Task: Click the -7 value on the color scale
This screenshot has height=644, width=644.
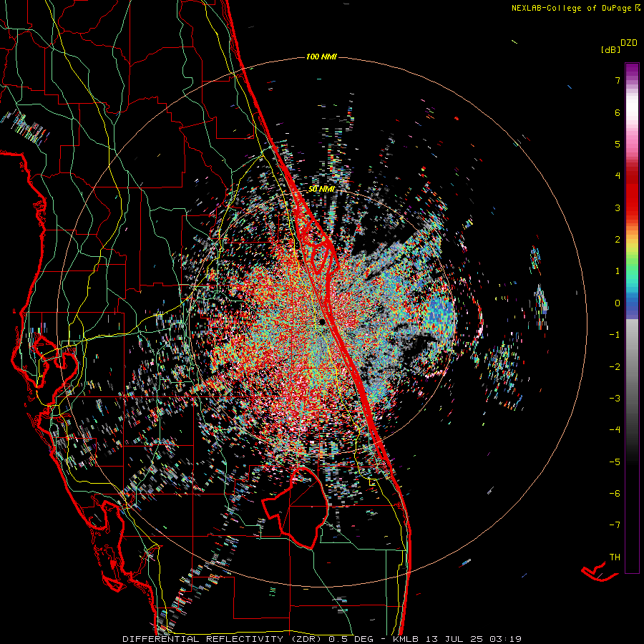Action: tap(615, 525)
